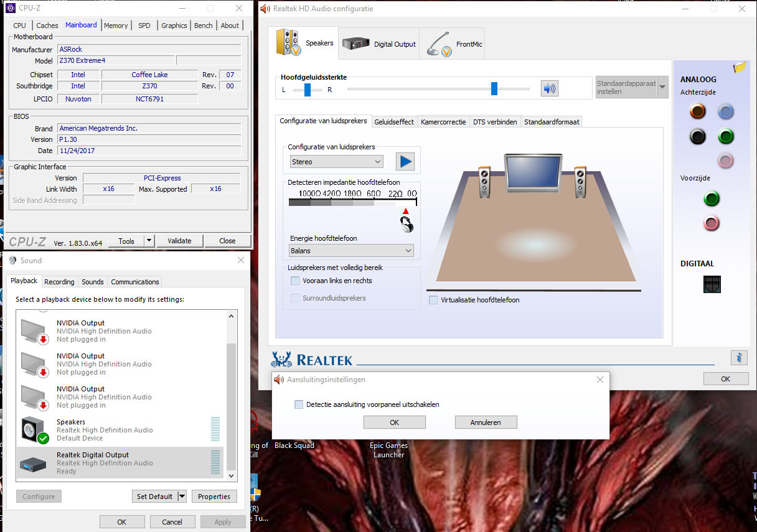Viewport: 757px width, 532px height.
Task: Open the About tab in CPU-Z
Action: tap(230, 26)
